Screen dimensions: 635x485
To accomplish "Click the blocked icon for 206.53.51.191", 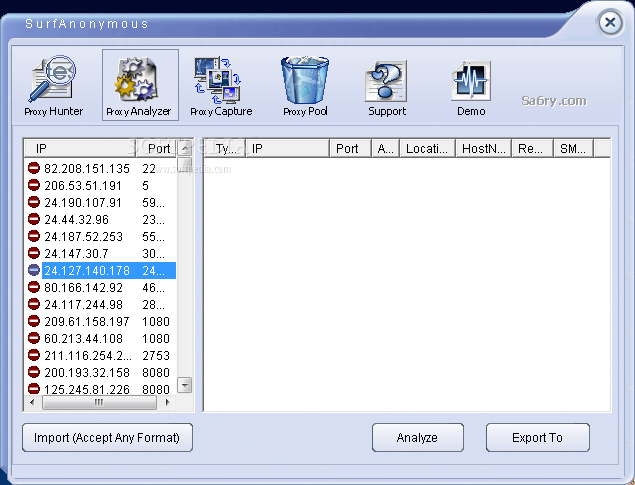I will (34, 185).
